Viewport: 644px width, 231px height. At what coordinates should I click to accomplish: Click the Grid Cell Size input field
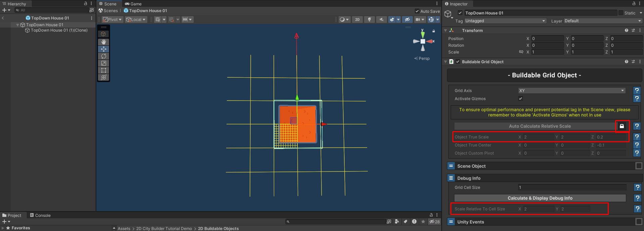click(x=572, y=187)
